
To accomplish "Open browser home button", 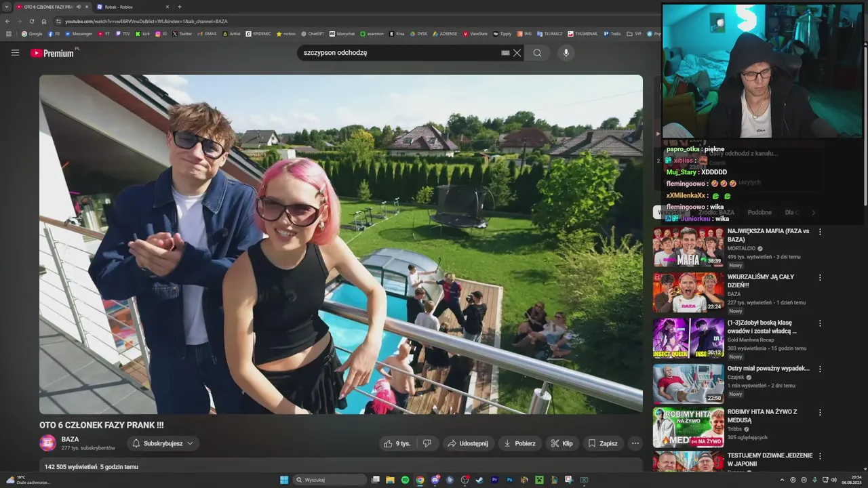I will (x=44, y=22).
